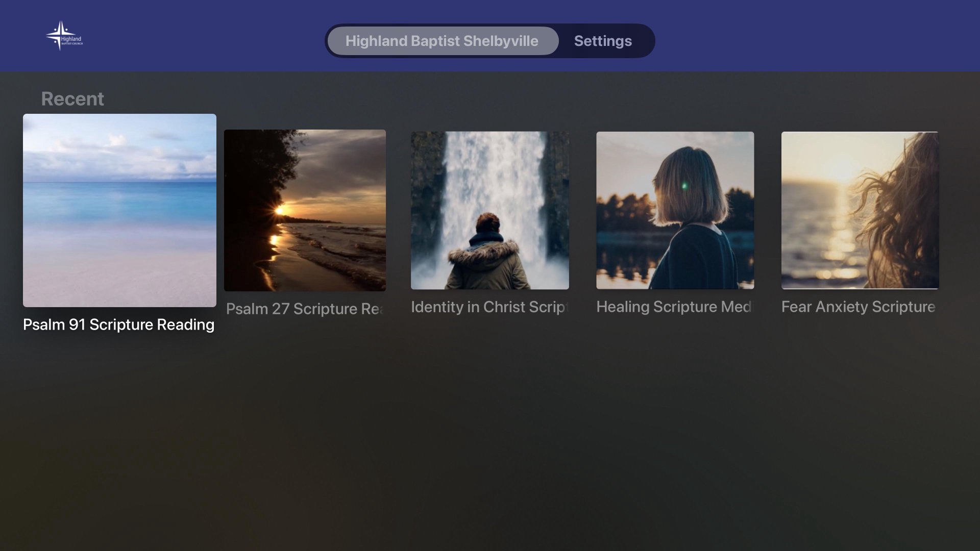Open the Settings tab
The height and width of the screenshot is (551, 980).
(x=603, y=41)
